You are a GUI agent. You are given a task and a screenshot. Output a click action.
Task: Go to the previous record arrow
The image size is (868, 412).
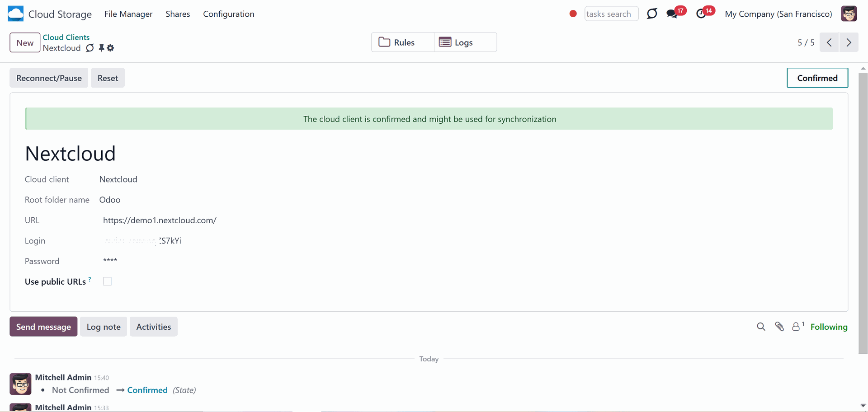(x=829, y=42)
